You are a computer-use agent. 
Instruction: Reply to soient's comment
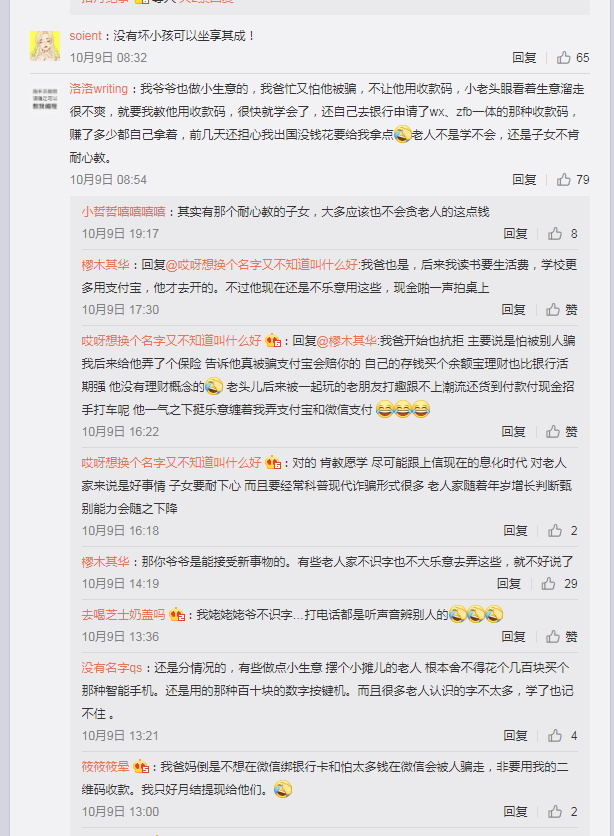click(523, 58)
